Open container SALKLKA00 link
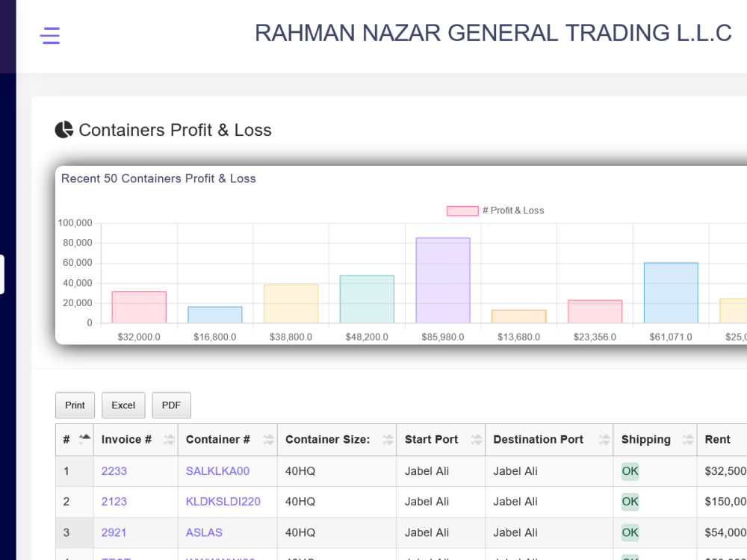 point(217,471)
